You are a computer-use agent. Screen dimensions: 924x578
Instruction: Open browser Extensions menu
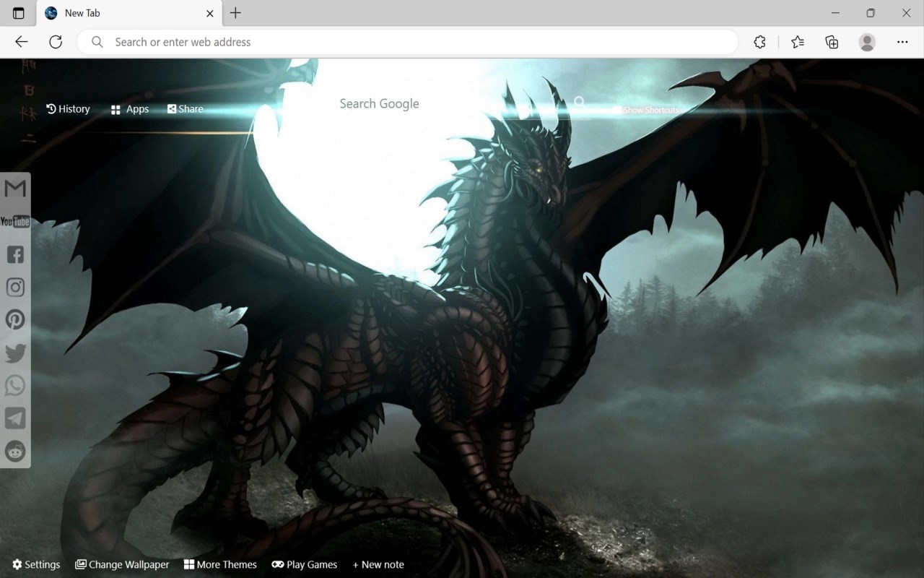click(x=759, y=42)
